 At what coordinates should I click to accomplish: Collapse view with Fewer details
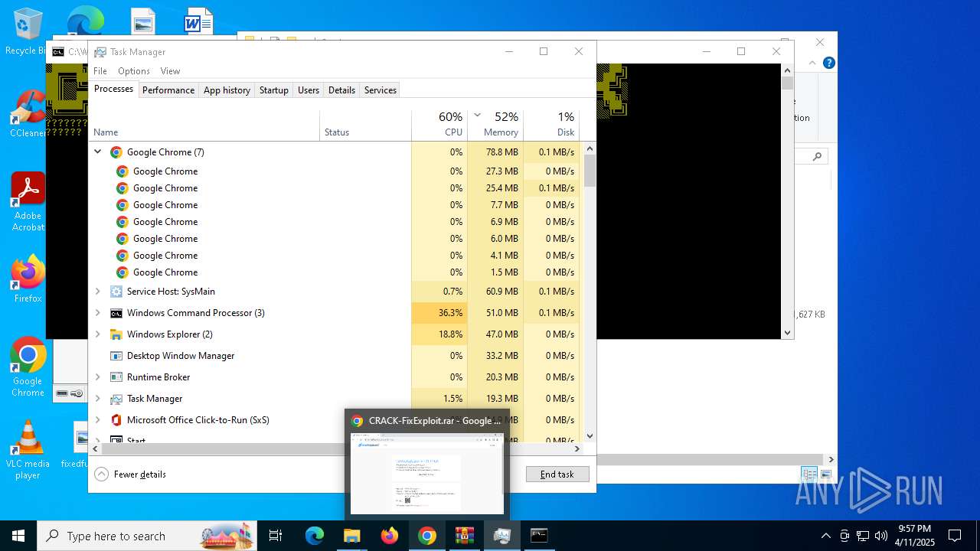(x=131, y=474)
